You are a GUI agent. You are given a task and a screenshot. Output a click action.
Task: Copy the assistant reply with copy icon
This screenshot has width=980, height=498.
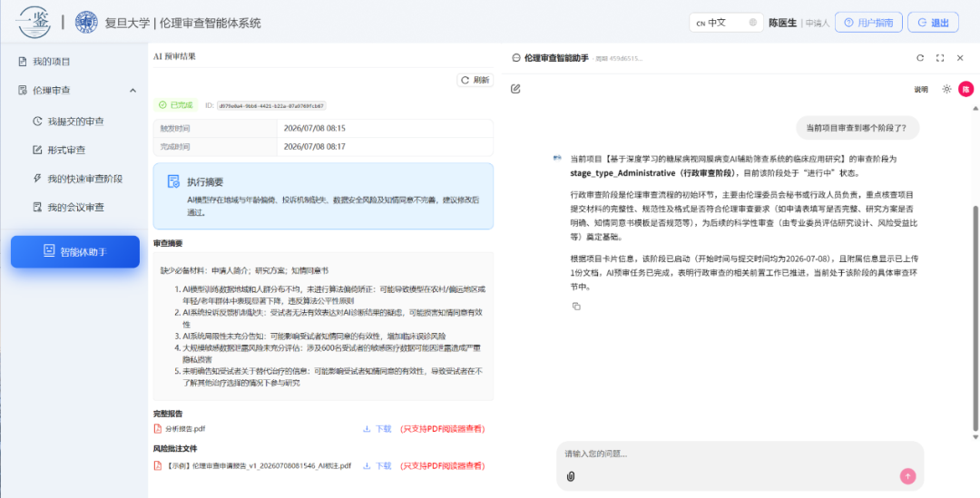[575, 306]
